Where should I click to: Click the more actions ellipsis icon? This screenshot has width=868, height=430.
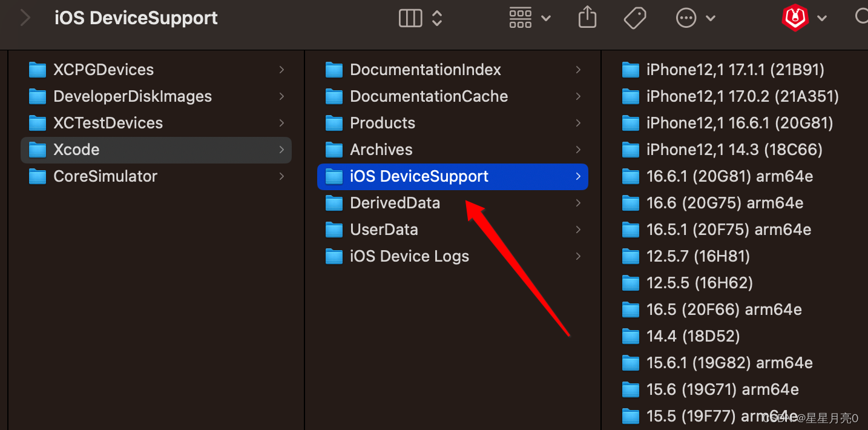pos(686,18)
